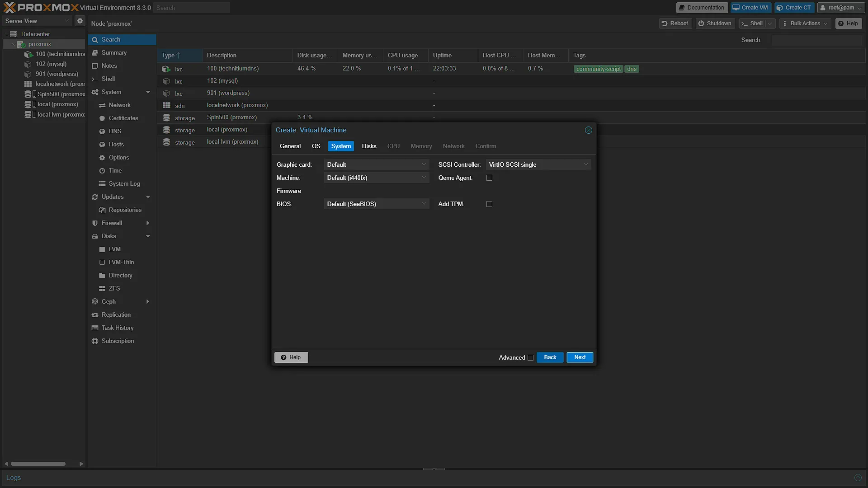Open LVM-Thin disk view
868x488 pixels.
pos(121,262)
